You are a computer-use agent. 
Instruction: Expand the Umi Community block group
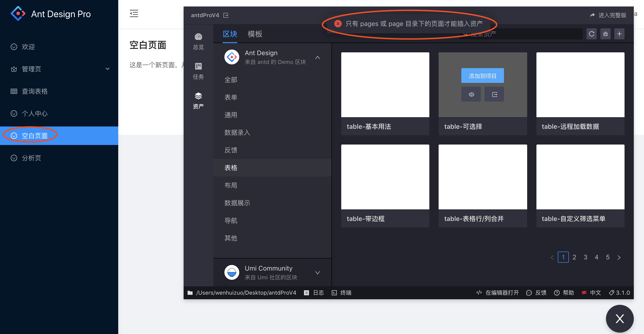(x=318, y=273)
